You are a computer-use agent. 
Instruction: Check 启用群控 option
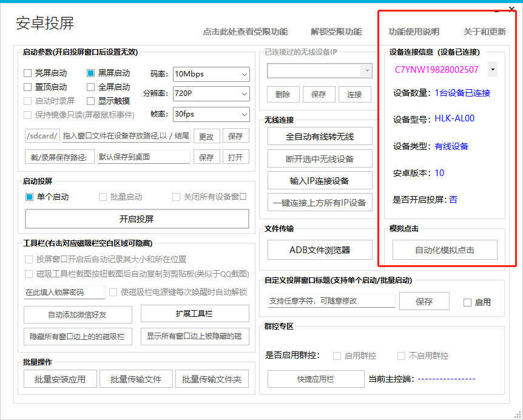[337, 356]
